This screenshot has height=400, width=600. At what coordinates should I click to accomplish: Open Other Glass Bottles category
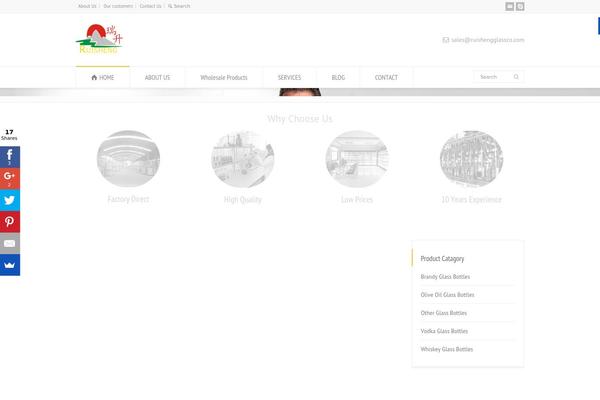coord(443,313)
